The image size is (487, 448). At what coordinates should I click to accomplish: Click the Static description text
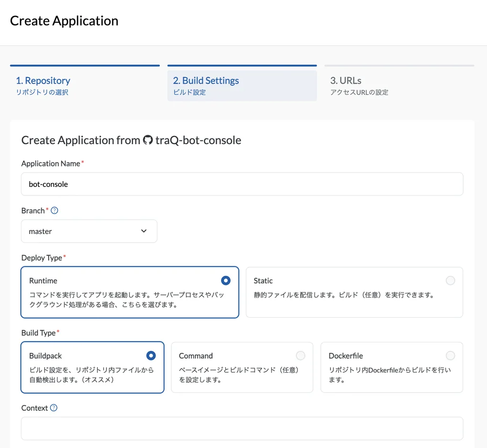[x=344, y=295]
